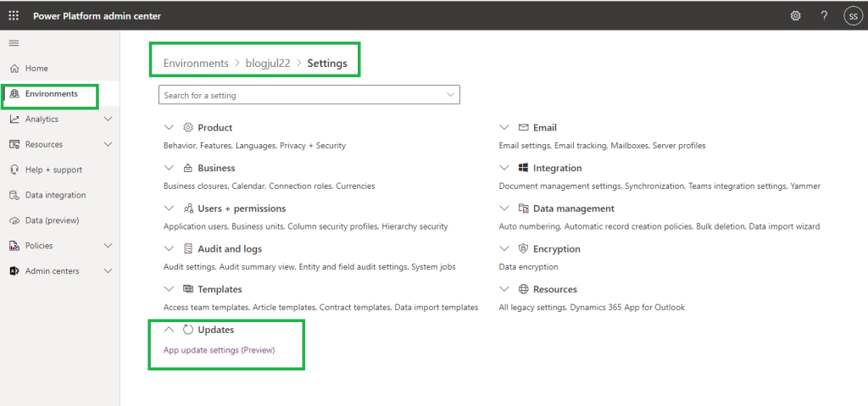
Task: Open the setting search dropdown arrow
Action: [449, 96]
